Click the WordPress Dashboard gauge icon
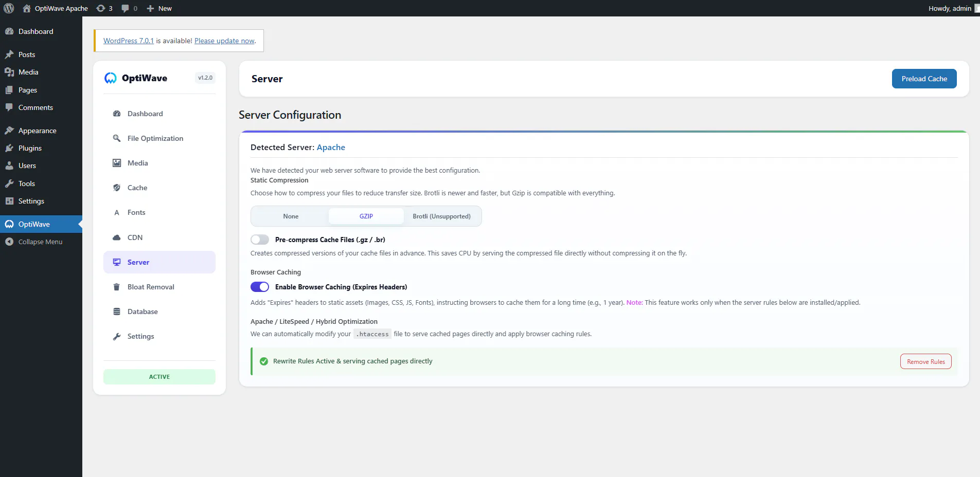Viewport: 980px width, 477px height. (x=9, y=31)
